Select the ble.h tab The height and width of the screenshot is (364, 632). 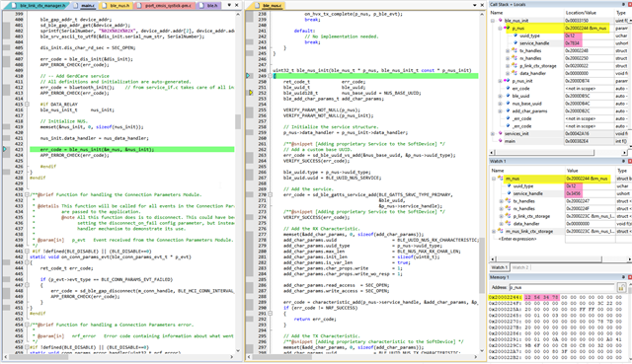tap(209, 6)
